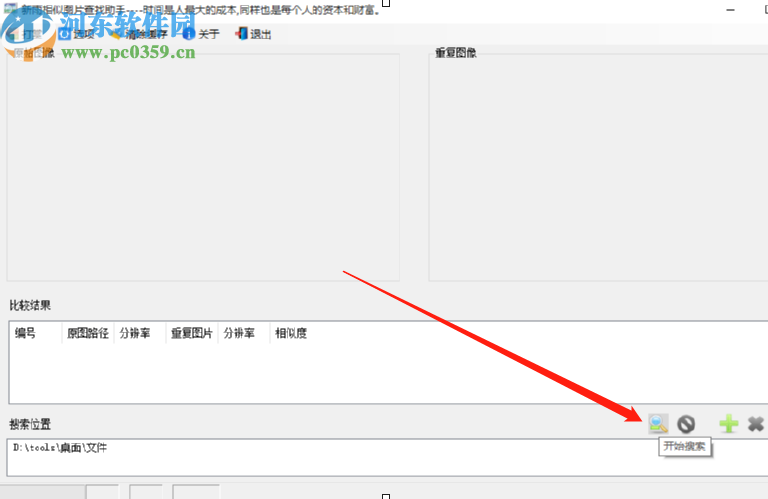Click the 相似度 column header
This screenshot has height=499, width=768.
(x=291, y=333)
